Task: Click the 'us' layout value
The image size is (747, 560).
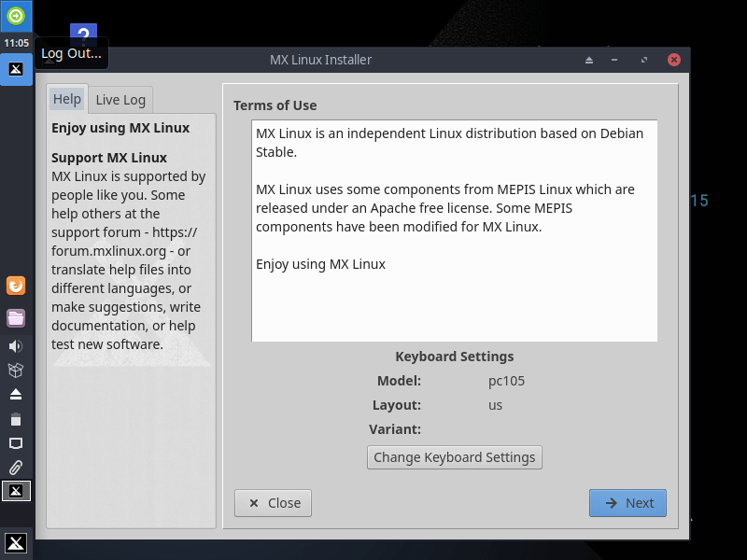Action: click(496, 405)
